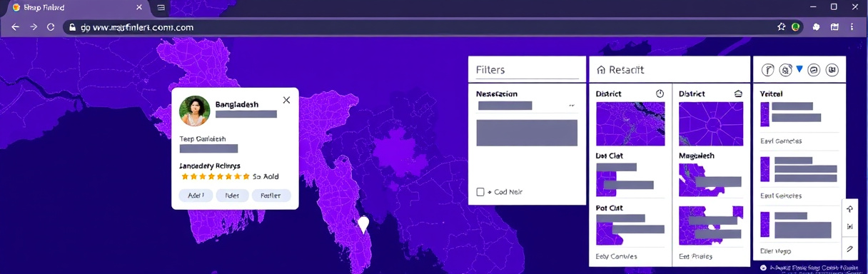The height and width of the screenshot is (274, 868).
Task: Click the Filters search field
Action: click(527, 70)
